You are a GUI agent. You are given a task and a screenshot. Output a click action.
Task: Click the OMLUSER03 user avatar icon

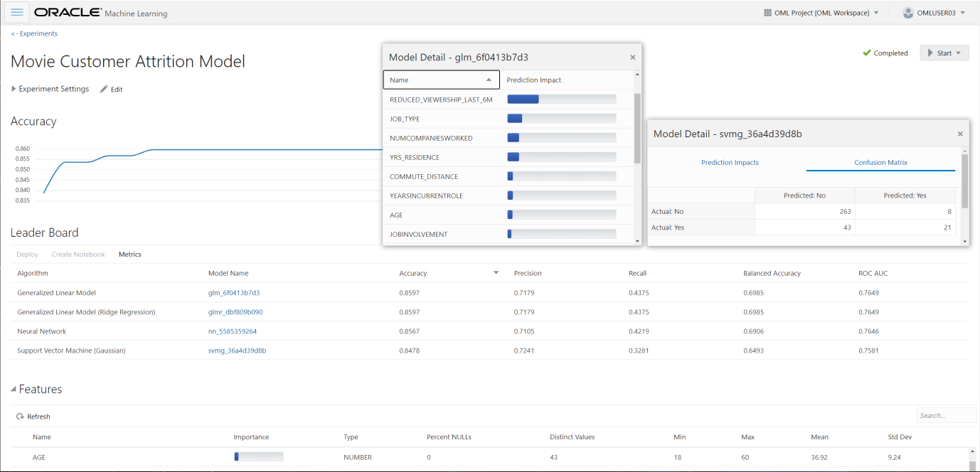coord(907,13)
